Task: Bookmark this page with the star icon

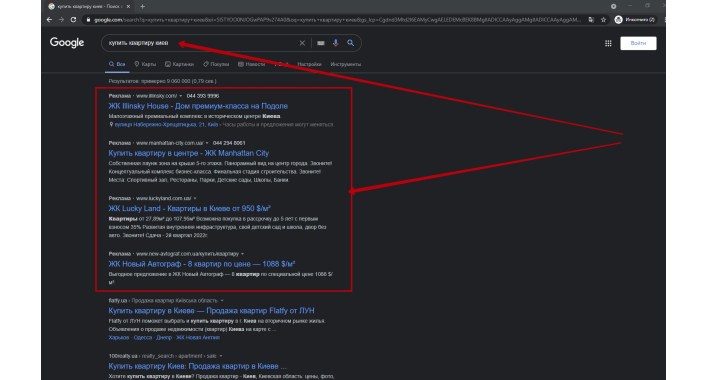Action: (x=603, y=20)
